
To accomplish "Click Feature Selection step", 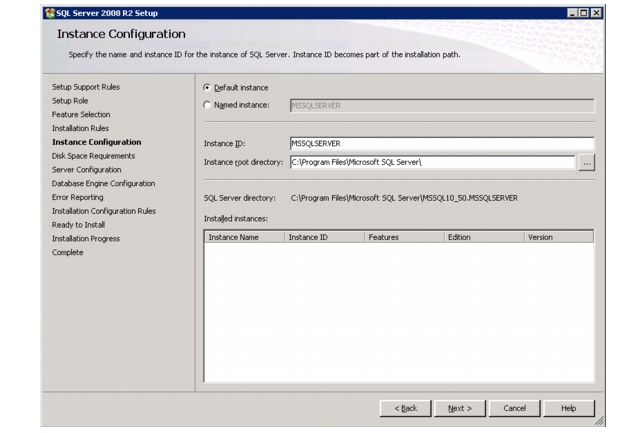I will point(81,115).
